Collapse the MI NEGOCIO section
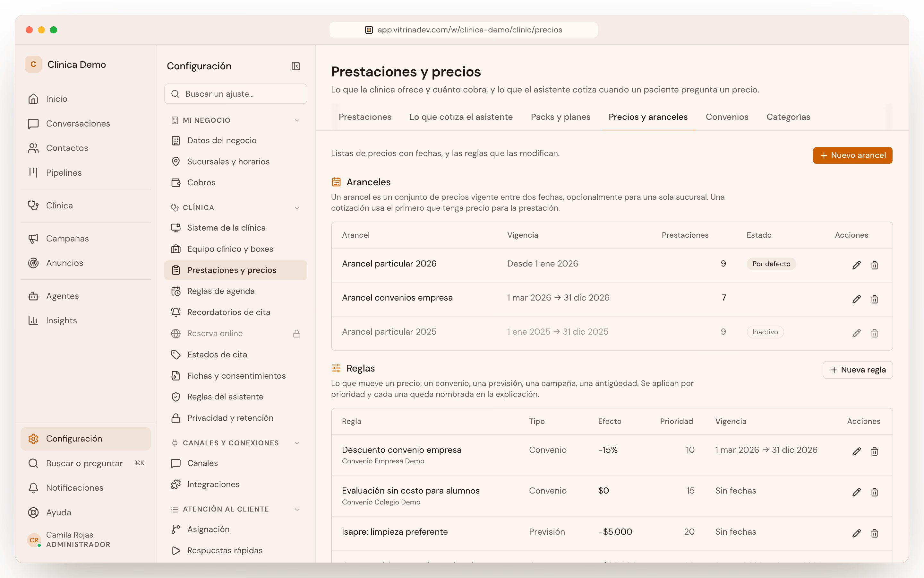924x578 pixels. 235,120
